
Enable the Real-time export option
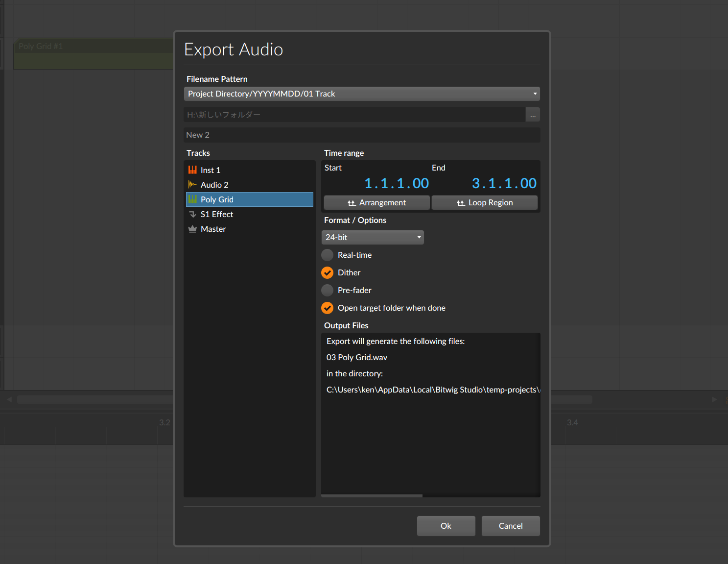[327, 255]
